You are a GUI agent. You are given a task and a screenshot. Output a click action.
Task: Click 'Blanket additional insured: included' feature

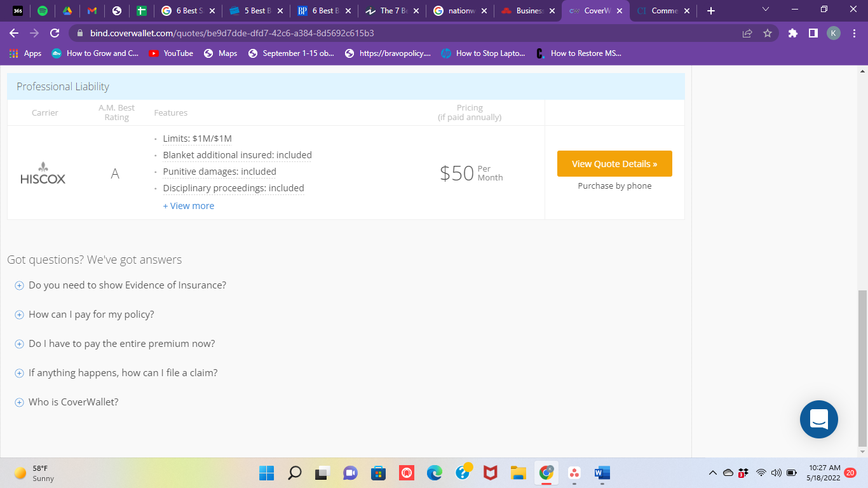click(x=237, y=155)
